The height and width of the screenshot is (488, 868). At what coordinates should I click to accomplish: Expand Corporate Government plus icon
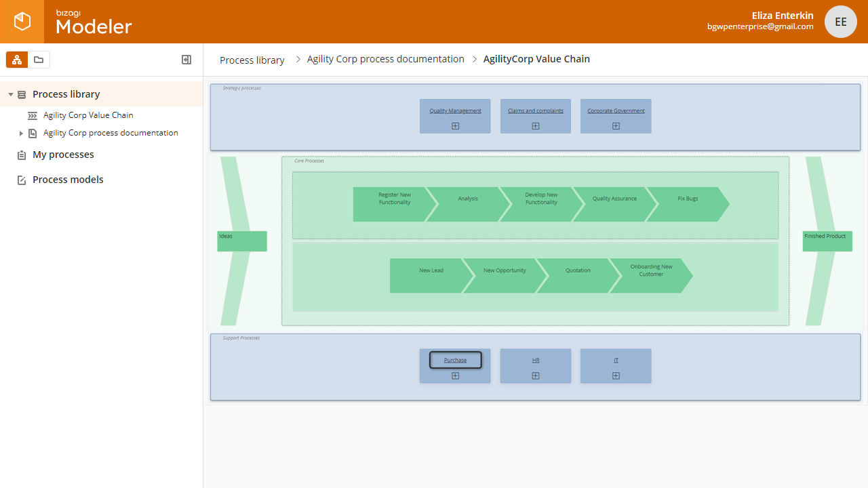click(616, 126)
